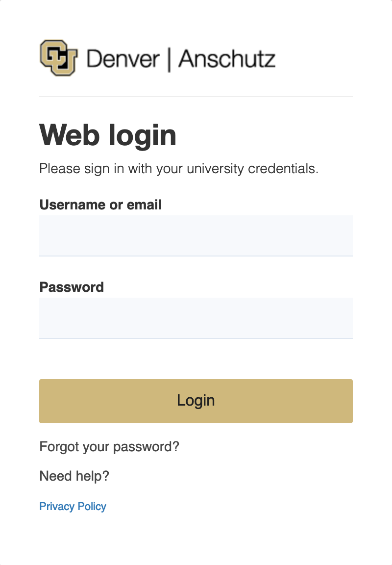Click the Password label

[x=72, y=287]
